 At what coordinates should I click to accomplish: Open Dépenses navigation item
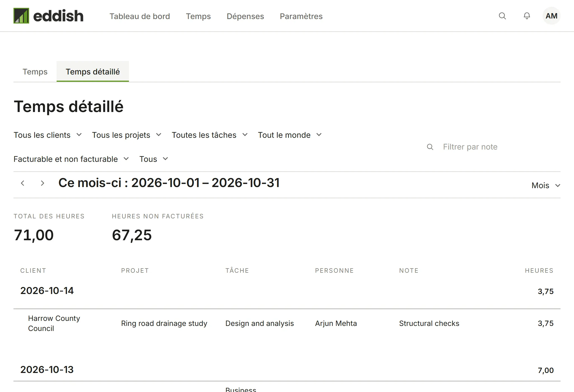point(245,16)
